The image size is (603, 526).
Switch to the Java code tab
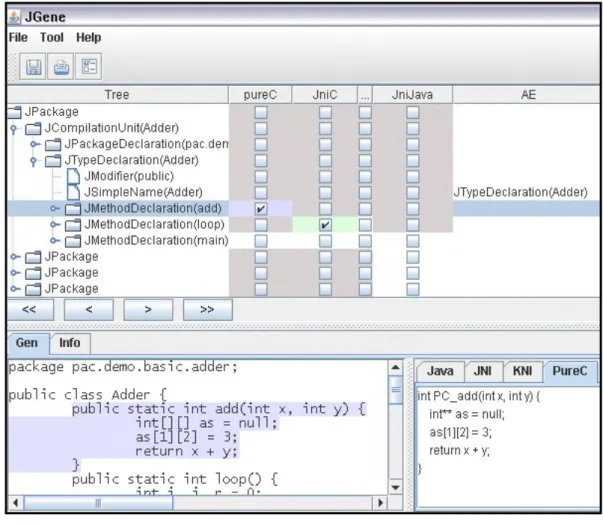click(440, 371)
